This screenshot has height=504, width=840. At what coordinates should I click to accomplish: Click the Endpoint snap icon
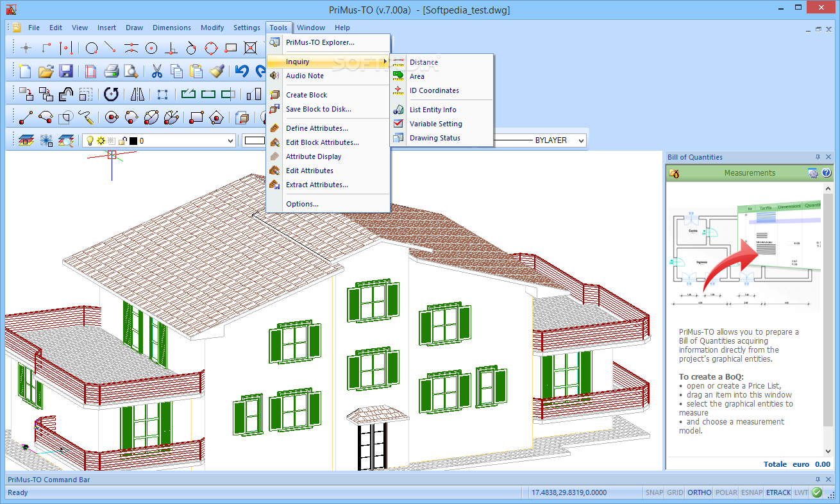(x=111, y=47)
